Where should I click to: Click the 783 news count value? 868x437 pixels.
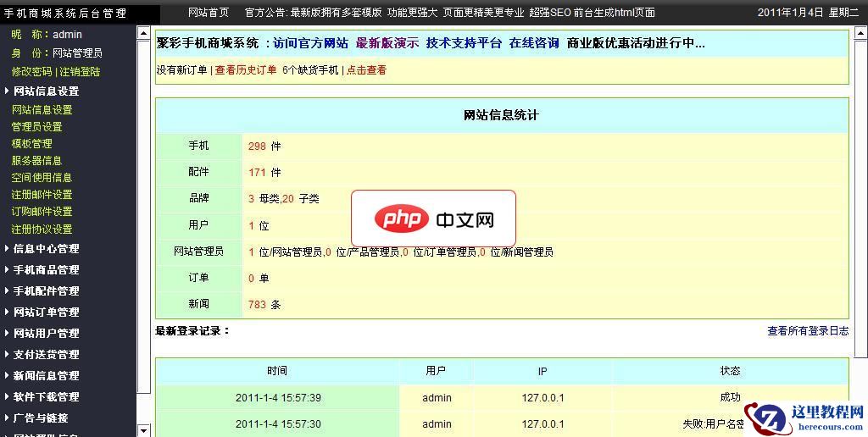point(257,304)
